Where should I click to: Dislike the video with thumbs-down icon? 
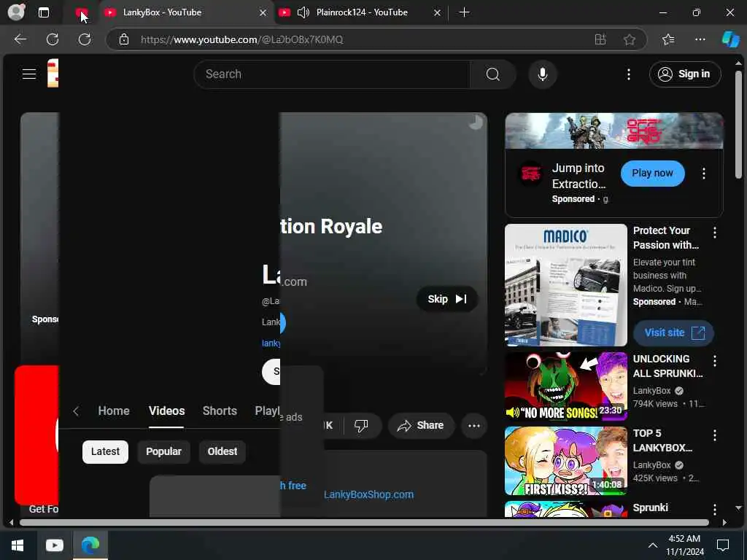coord(361,425)
